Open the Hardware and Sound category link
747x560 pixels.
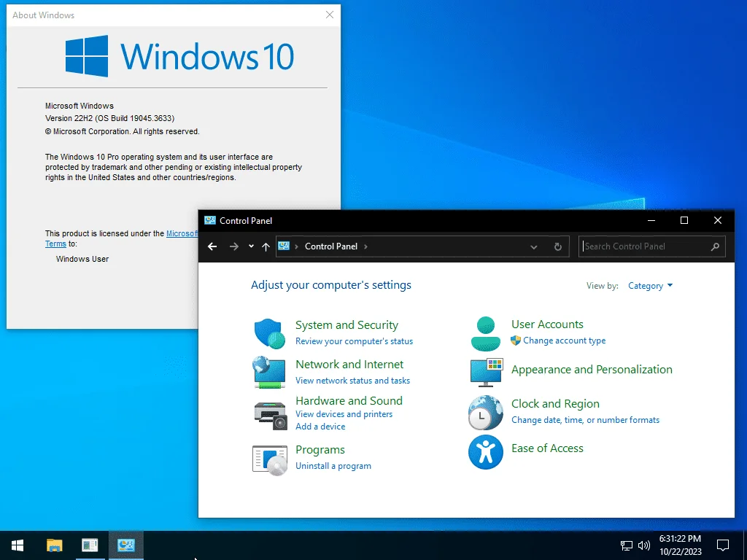coord(349,400)
